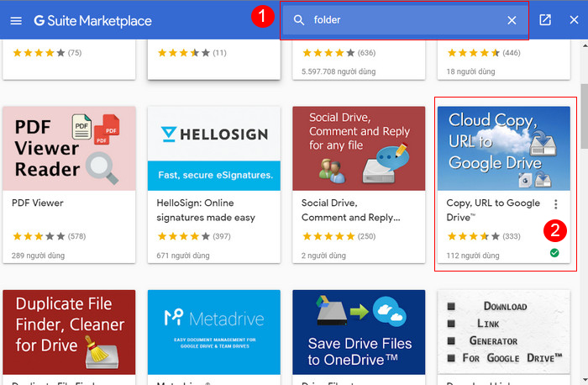
Task: Click 'HelloSign: Online signatures made easy' title
Action: [x=206, y=210]
